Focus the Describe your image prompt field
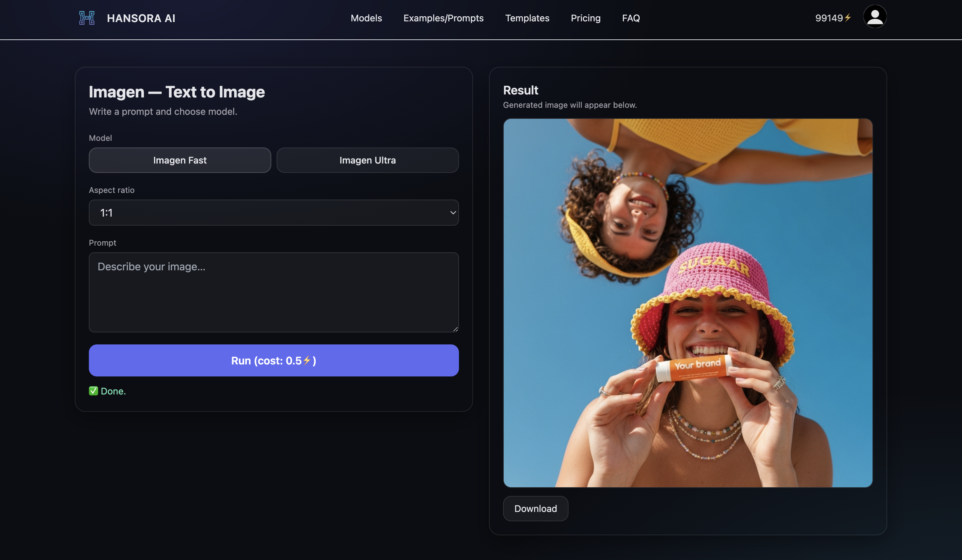This screenshot has height=560, width=962. point(273,292)
